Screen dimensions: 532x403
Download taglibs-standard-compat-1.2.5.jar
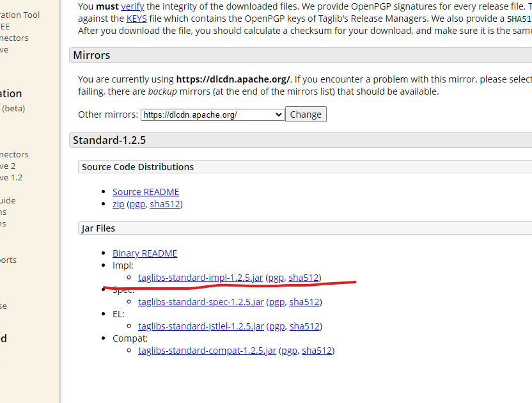coord(207,351)
